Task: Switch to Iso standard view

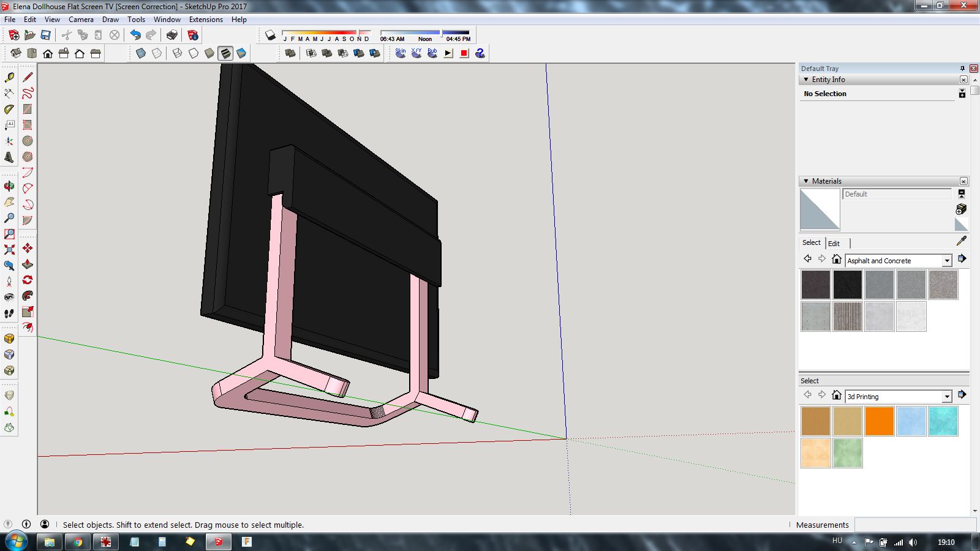Action: [x=16, y=53]
